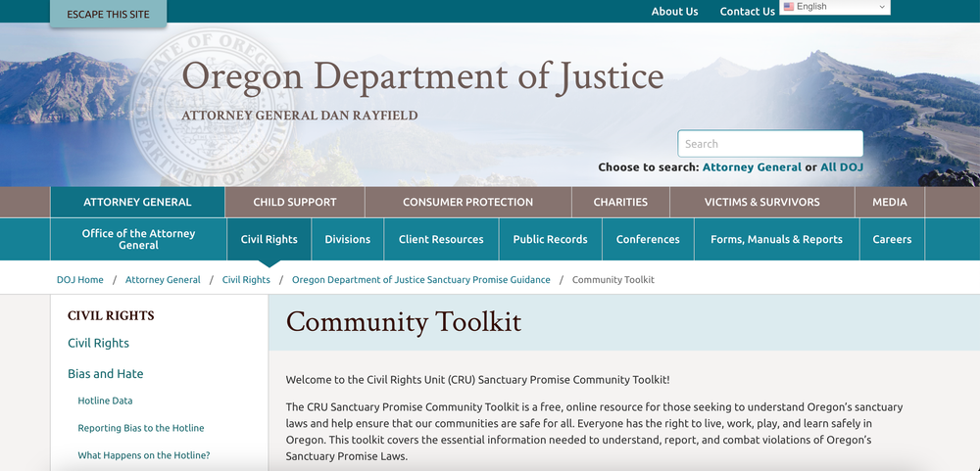Select the Child Support main tab
The height and width of the screenshot is (471, 980).
click(294, 202)
